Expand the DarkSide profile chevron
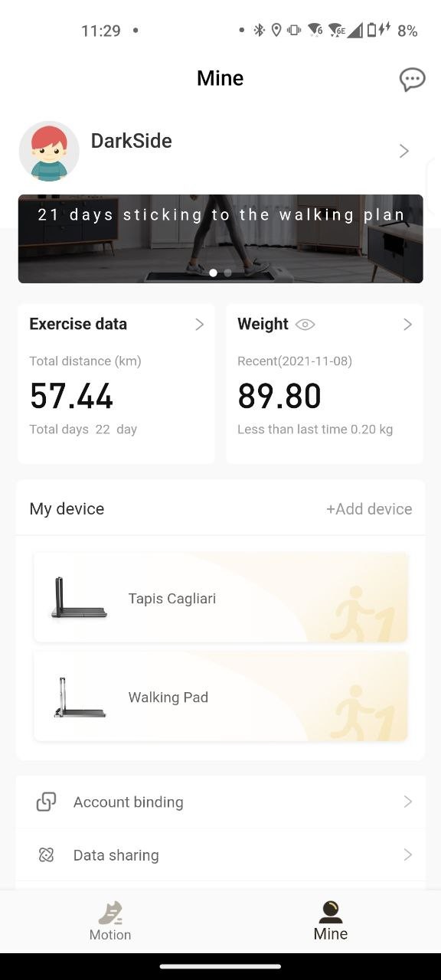The height and width of the screenshot is (980, 441). pos(404,152)
